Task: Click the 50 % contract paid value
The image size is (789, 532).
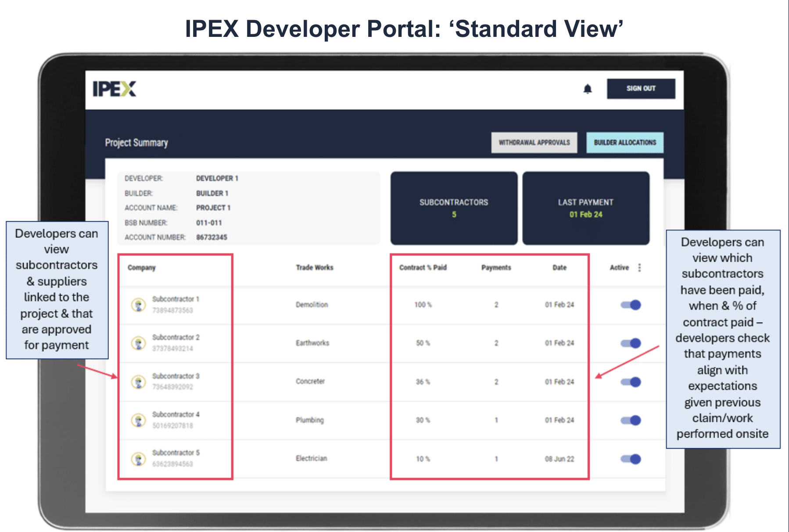Action: 423,343
